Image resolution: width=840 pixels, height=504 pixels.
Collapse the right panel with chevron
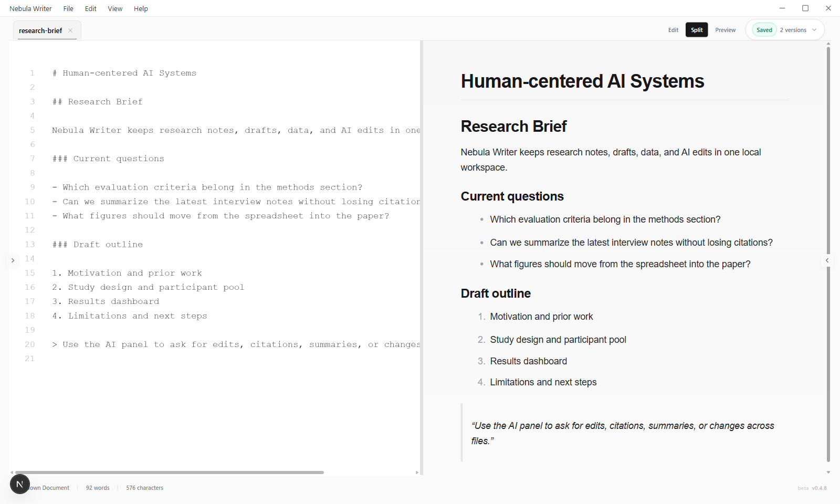point(827,260)
